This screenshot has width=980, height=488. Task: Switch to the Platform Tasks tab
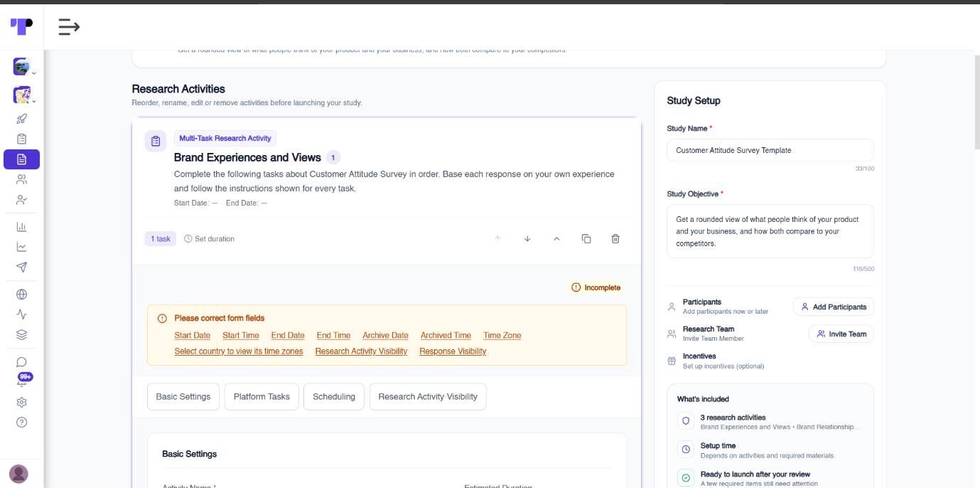262,396
